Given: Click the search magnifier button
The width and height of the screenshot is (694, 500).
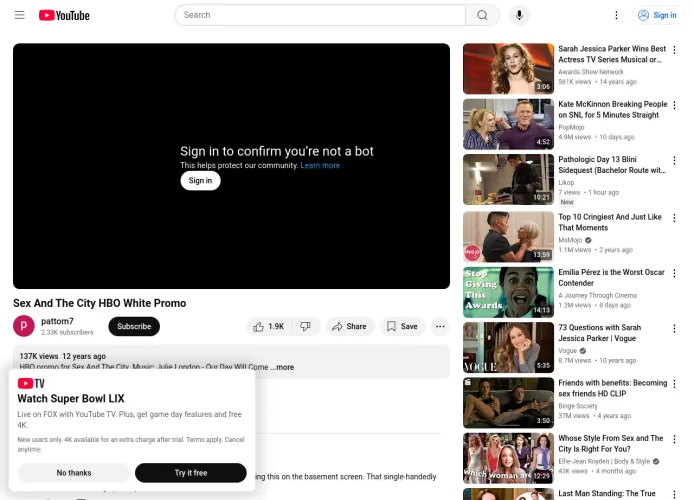Looking at the screenshot, I should pos(482,15).
